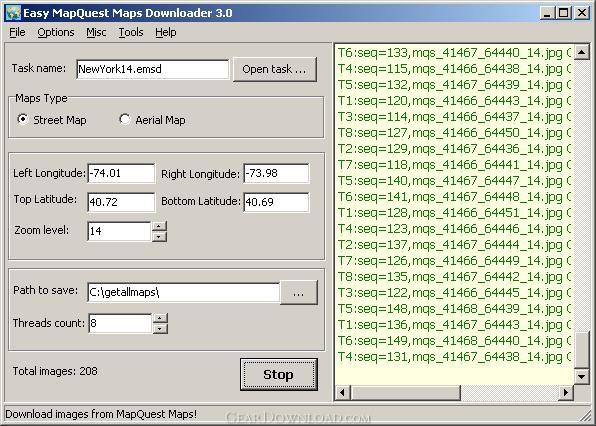
Task: Select log line T8:seq=135
Action: coord(455,276)
